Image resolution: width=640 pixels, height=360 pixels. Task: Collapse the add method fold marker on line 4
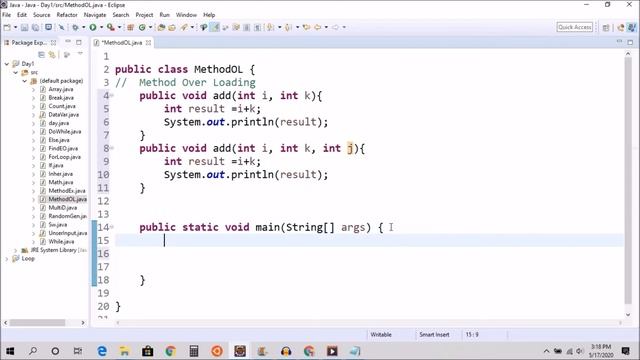(111, 96)
